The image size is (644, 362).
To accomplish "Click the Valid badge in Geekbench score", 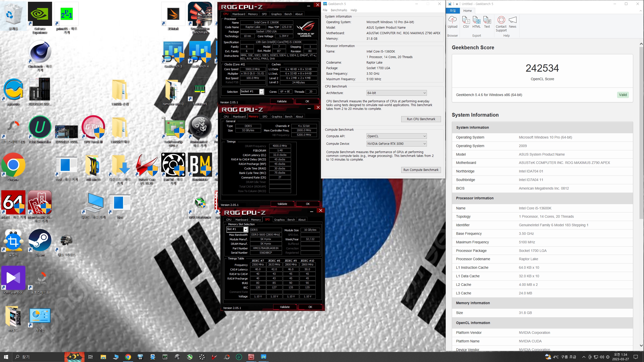I will click(x=623, y=95).
